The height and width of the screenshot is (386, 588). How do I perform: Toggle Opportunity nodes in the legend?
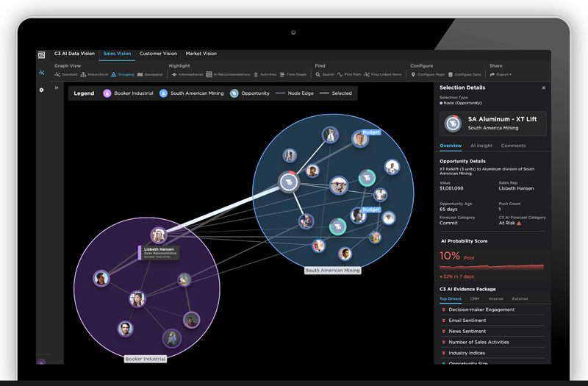[x=250, y=93]
